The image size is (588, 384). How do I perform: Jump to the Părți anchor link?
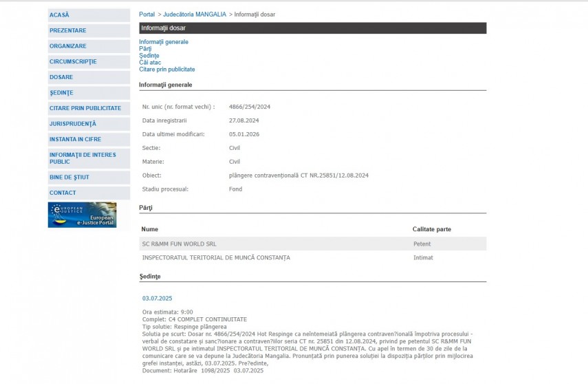point(145,49)
